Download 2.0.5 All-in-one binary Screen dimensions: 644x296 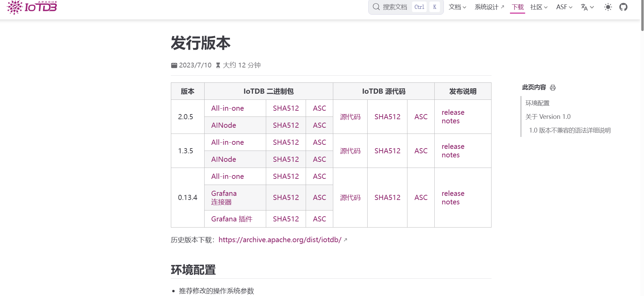coord(227,108)
